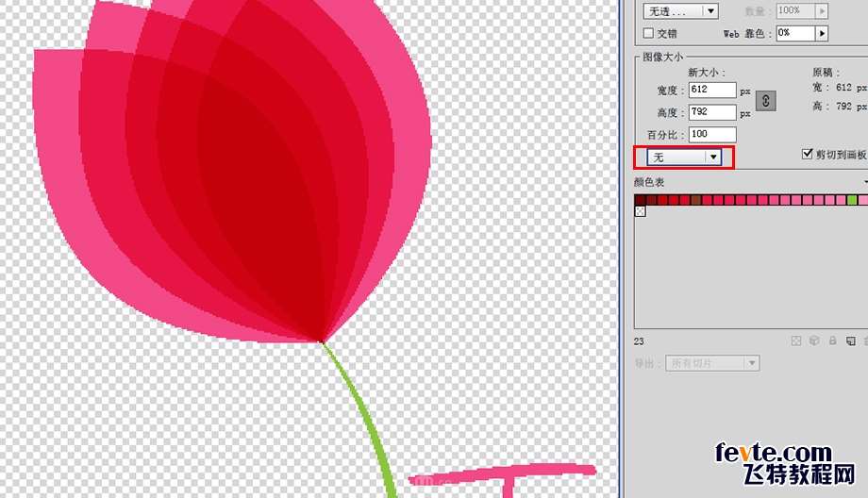Open the 无 resampling dropdown in red box

tap(684, 158)
